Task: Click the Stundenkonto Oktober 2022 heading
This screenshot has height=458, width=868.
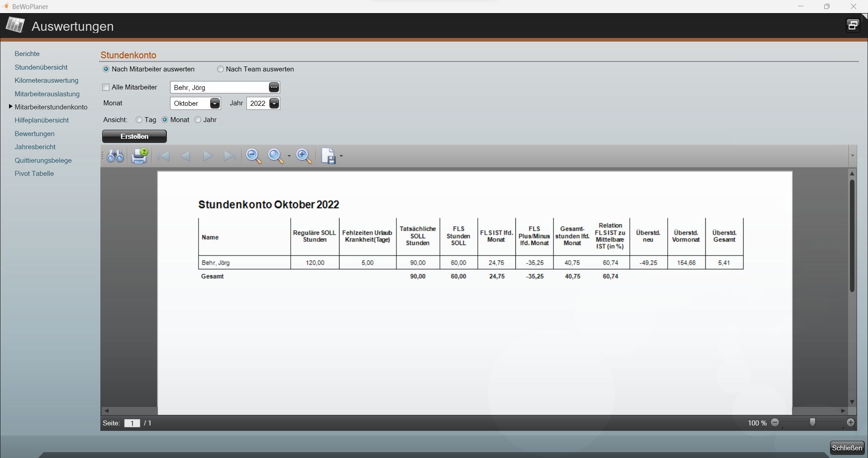Action: (x=269, y=205)
